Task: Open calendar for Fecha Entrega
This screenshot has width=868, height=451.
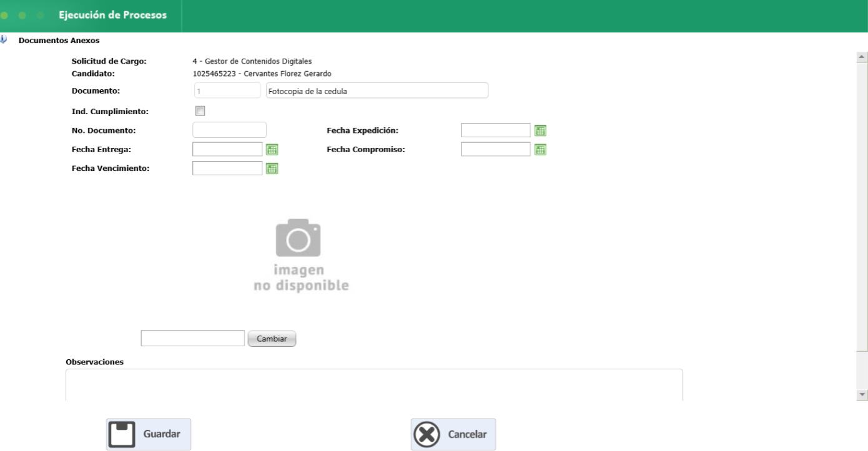Action: pyautogui.click(x=272, y=149)
